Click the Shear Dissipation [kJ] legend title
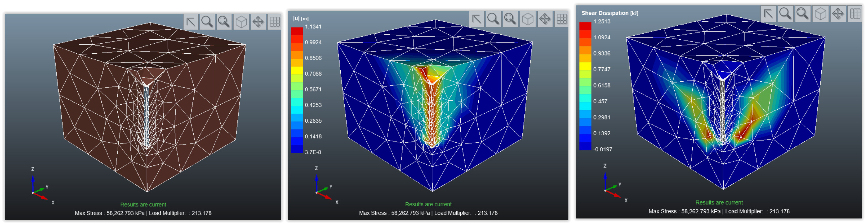Viewport: 868px width, 223px height. [x=609, y=13]
